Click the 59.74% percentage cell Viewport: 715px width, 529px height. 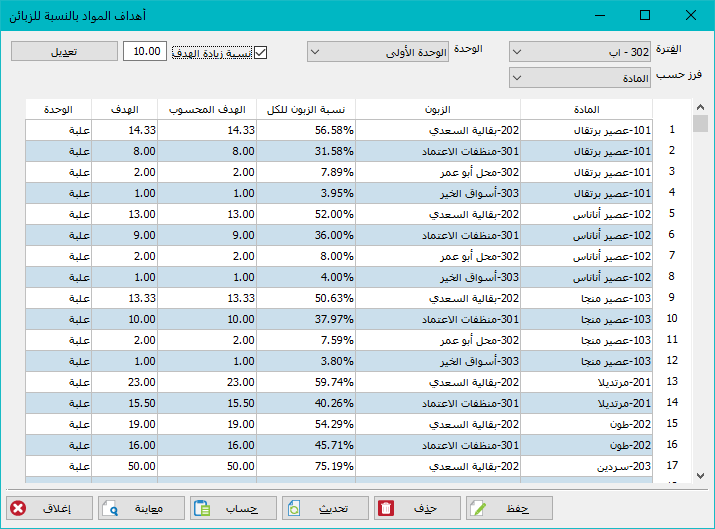click(x=306, y=382)
